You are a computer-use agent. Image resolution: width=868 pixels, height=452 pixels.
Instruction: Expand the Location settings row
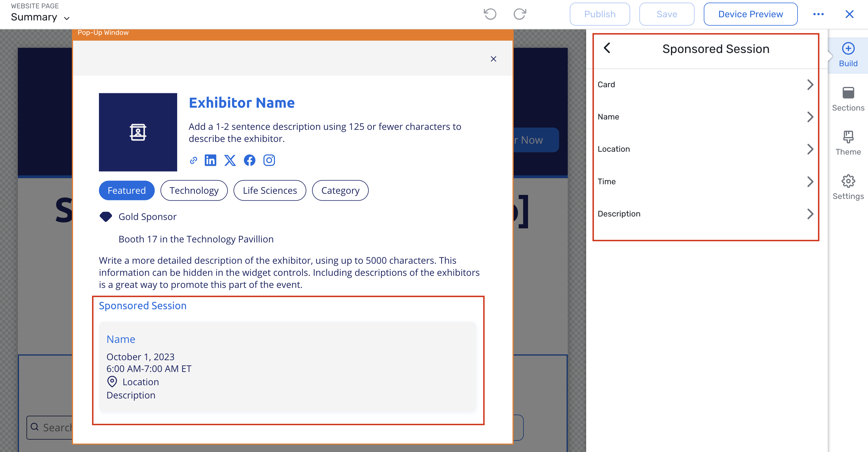tap(705, 149)
